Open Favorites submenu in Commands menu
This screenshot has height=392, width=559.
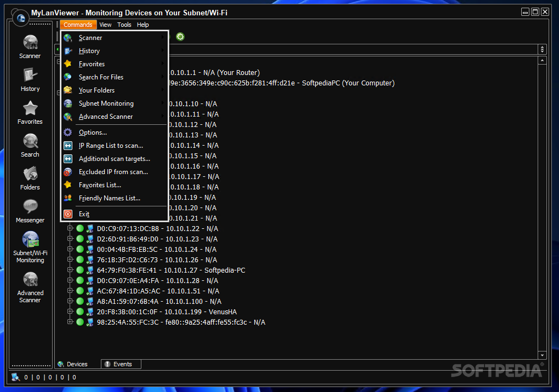coord(115,64)
